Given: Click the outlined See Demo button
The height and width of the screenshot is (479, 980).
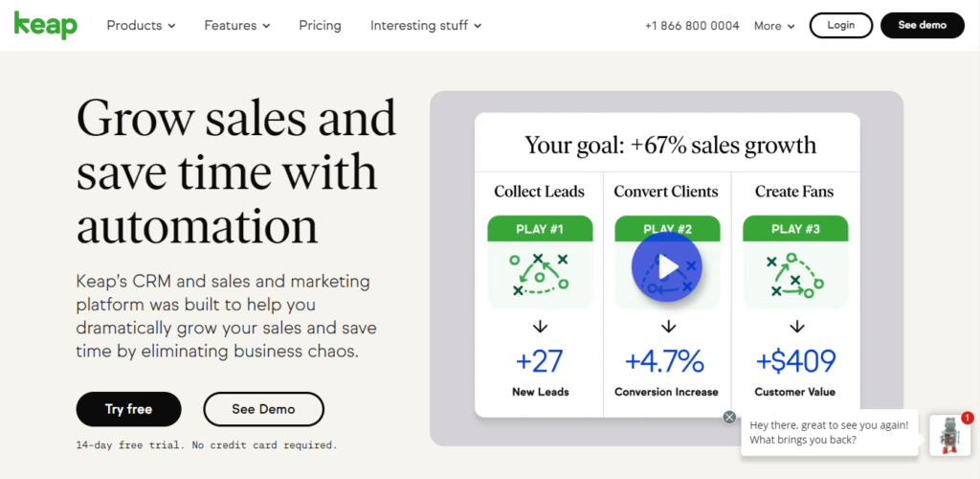Looking at the screenshot, I should pos(263,409).
